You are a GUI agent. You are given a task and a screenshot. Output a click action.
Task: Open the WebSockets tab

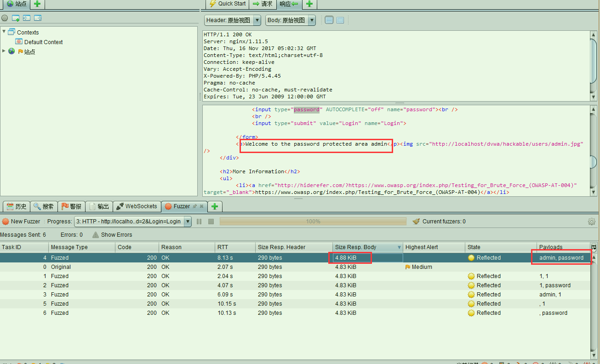tap(137, 206)
